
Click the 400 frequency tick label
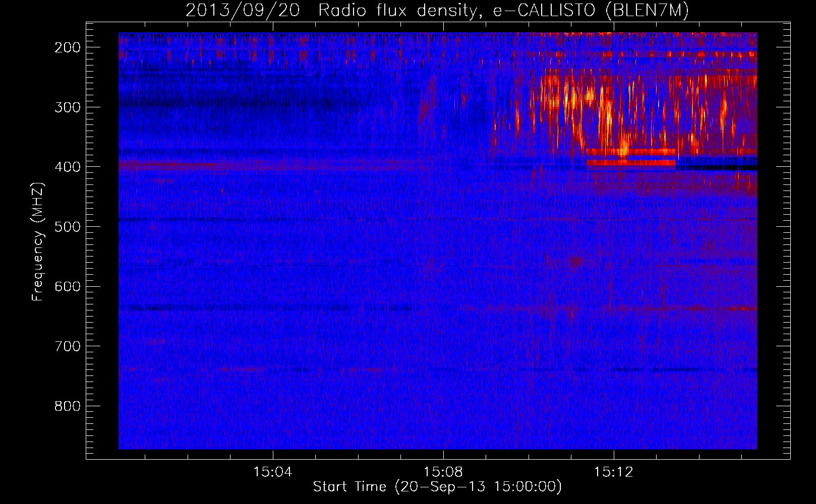68,167
